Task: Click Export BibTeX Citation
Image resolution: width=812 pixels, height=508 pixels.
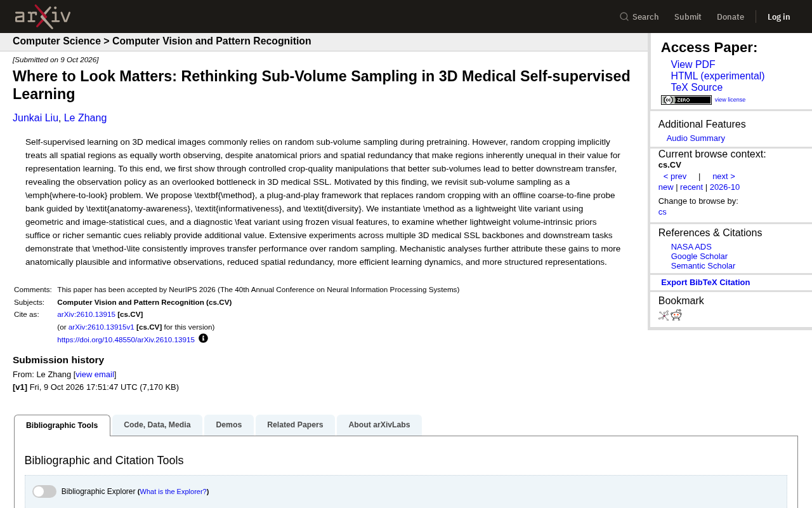Action: 705,283
